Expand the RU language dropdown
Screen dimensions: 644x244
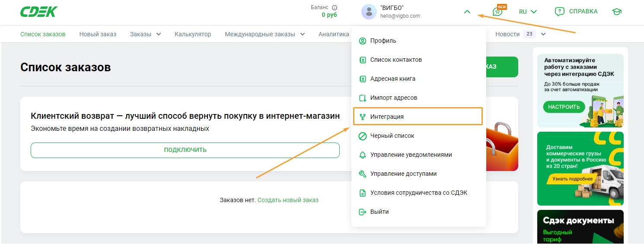tap(528, 12)
